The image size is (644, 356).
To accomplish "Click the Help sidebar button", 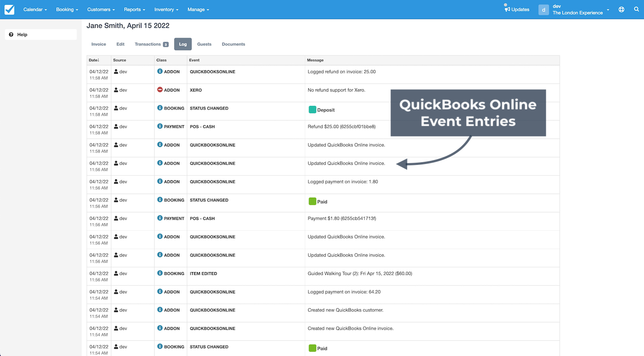I will click(41, 35).
